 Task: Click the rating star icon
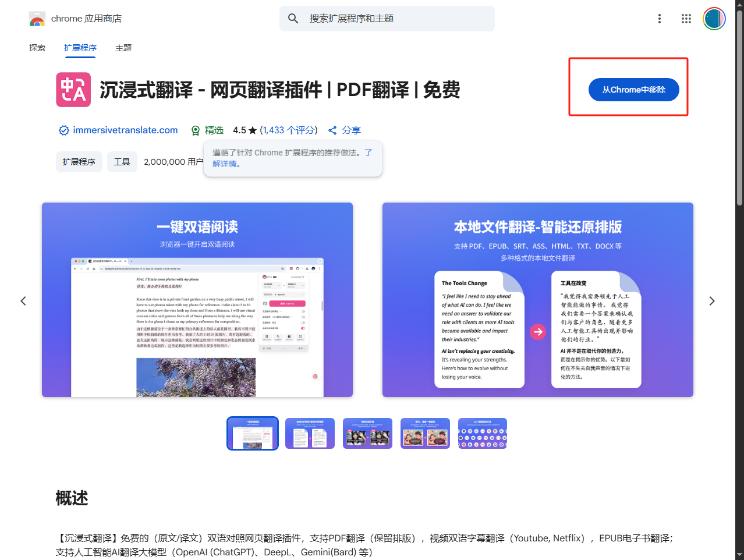tap(253, 130)
